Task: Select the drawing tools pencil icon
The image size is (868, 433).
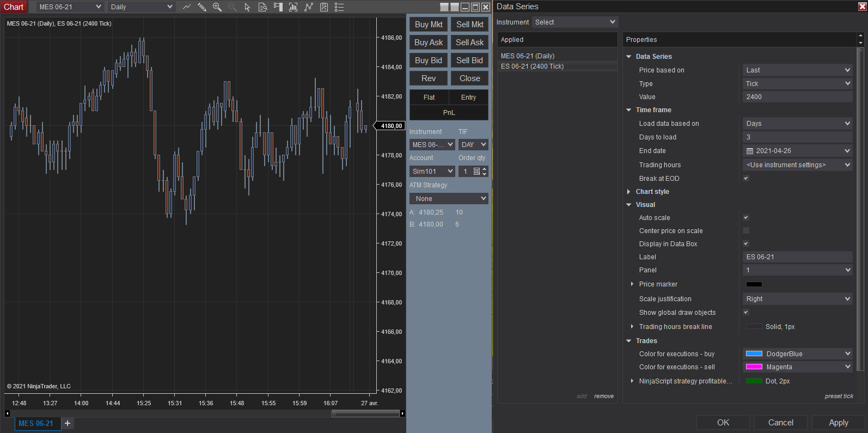Action: [x=202, y=7]
